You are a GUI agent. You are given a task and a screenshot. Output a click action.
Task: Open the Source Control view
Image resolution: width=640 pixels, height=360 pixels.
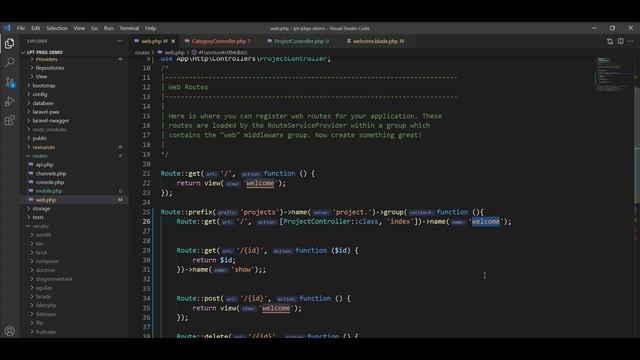9,82
